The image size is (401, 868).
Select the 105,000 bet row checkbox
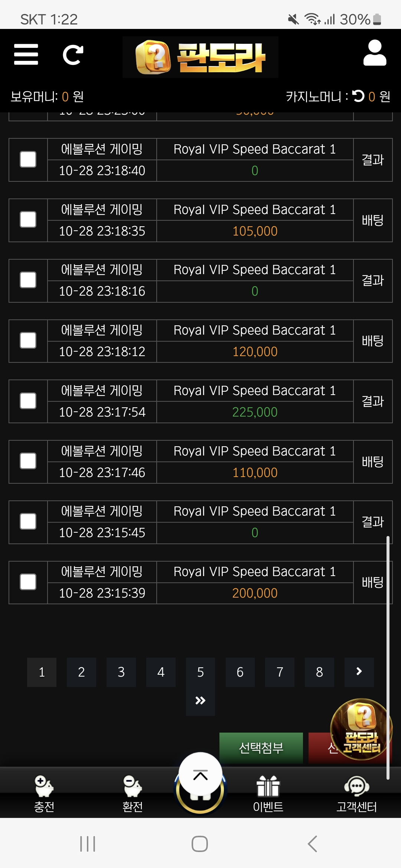click(x=28, y=220)
